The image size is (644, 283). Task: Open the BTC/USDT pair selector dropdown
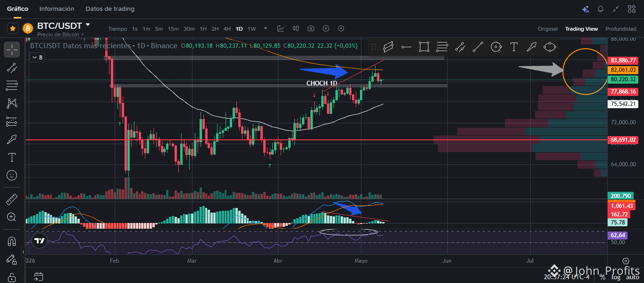(88, 25)
